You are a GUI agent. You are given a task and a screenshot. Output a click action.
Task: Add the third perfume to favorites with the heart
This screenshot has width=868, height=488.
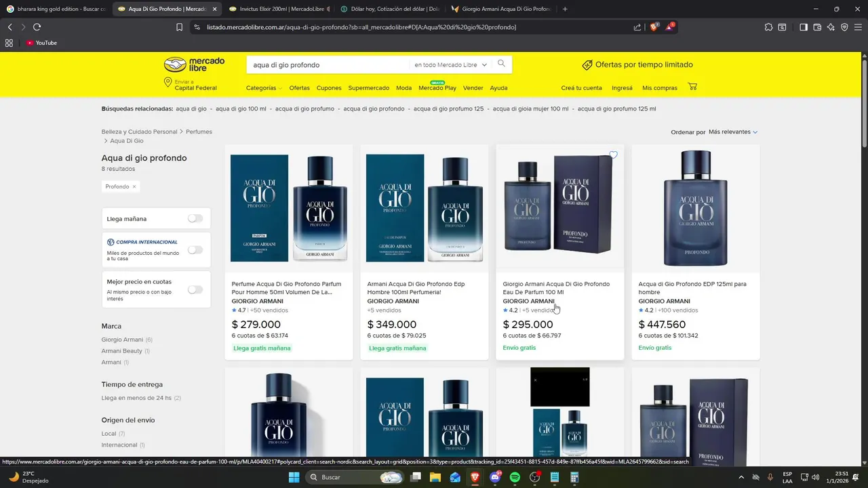(x=613, y=155)
